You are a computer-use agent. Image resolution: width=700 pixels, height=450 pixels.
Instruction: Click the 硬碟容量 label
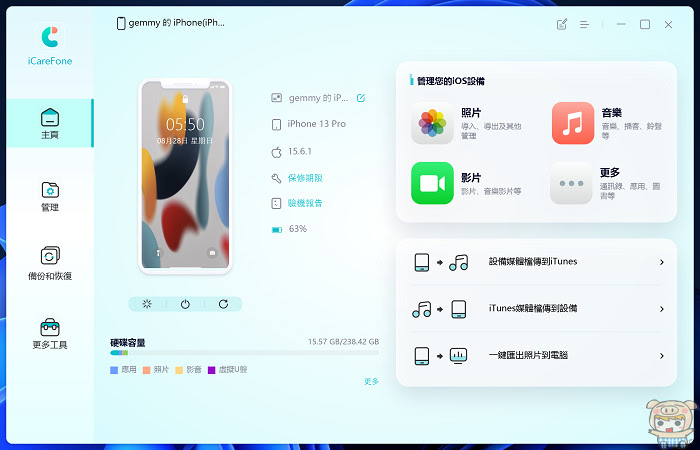[x=128, y=343]
